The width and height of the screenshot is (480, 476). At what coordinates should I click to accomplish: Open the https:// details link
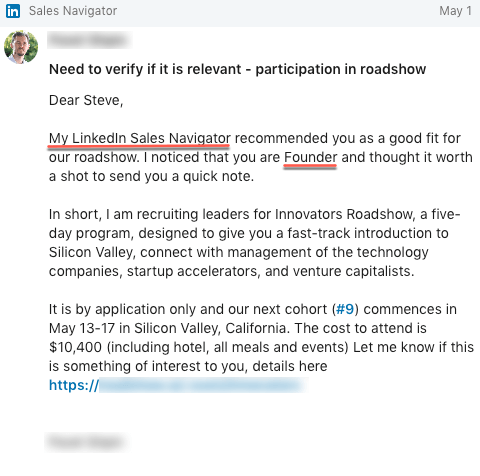178,385
